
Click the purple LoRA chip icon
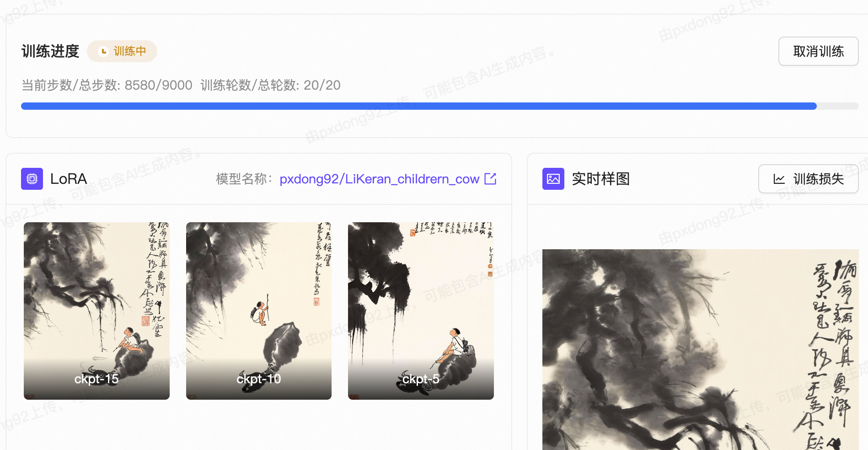point(32,179)
